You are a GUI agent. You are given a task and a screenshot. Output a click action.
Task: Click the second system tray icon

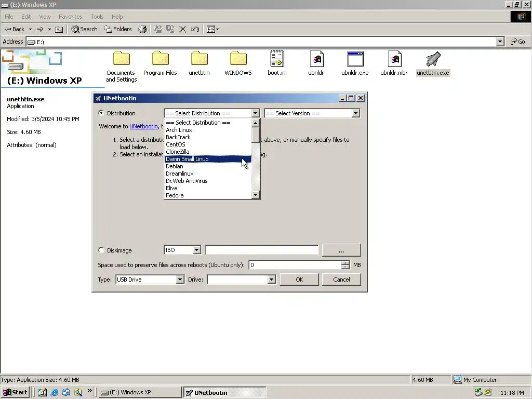[x=488, y=393]
